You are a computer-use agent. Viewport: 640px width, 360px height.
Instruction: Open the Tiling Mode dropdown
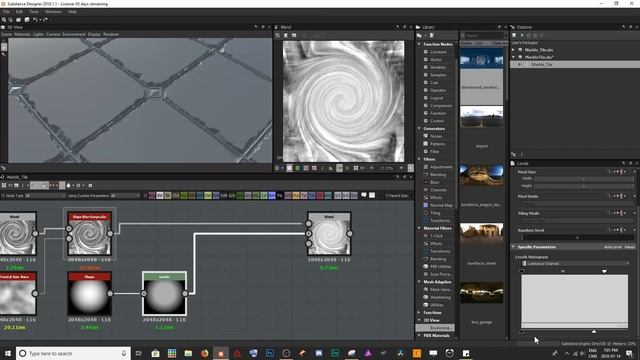pyautogui.click(x=577, y=220)
